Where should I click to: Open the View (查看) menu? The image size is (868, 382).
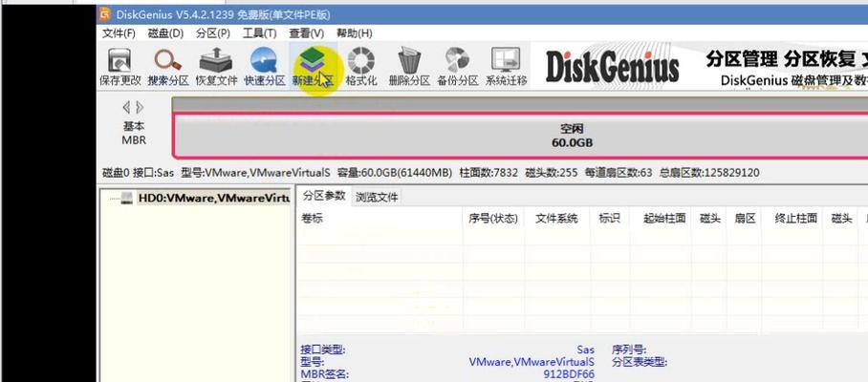coord(306,33)
